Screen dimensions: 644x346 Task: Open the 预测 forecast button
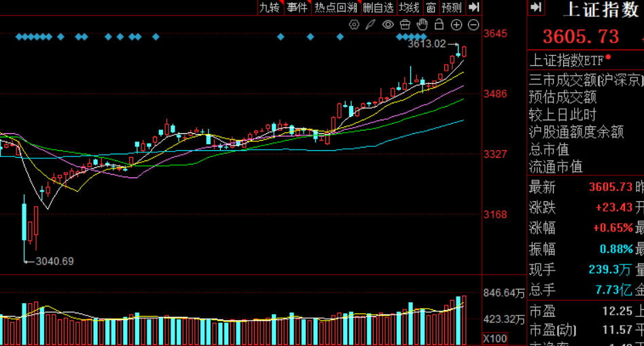451,7
